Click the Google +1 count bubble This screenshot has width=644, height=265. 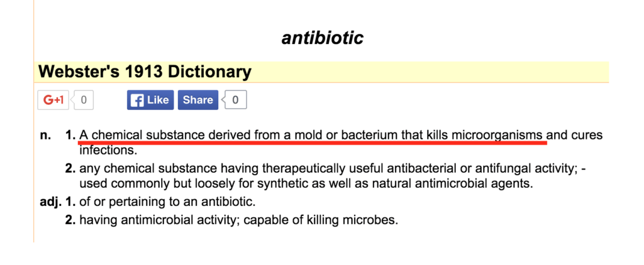pos(84,100)
